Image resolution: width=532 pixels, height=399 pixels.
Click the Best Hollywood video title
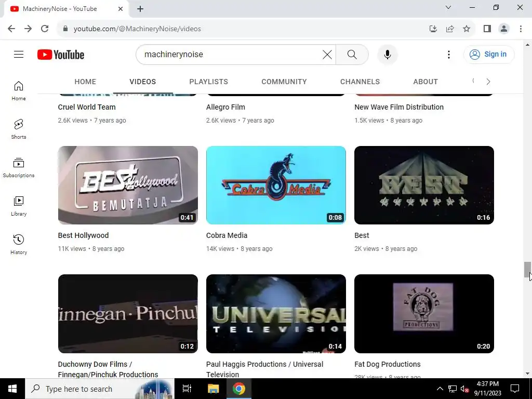[x=84, y=235]
